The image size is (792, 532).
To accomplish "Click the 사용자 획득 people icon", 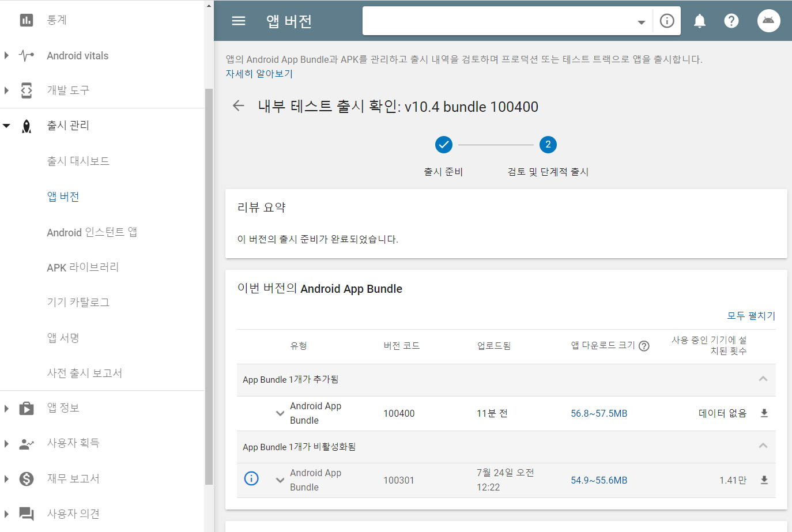I will pyautogui.click(x=27, y=444).
